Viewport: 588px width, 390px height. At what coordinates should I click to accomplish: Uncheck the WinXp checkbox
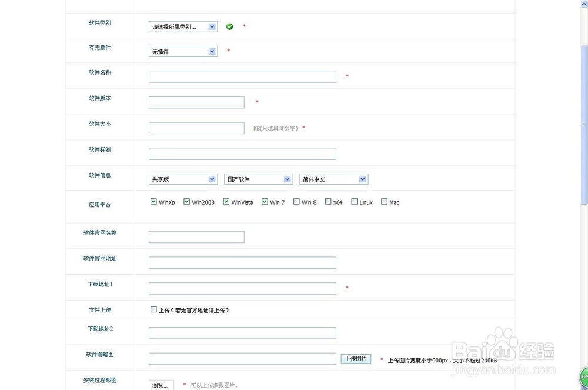coord(153,201)
